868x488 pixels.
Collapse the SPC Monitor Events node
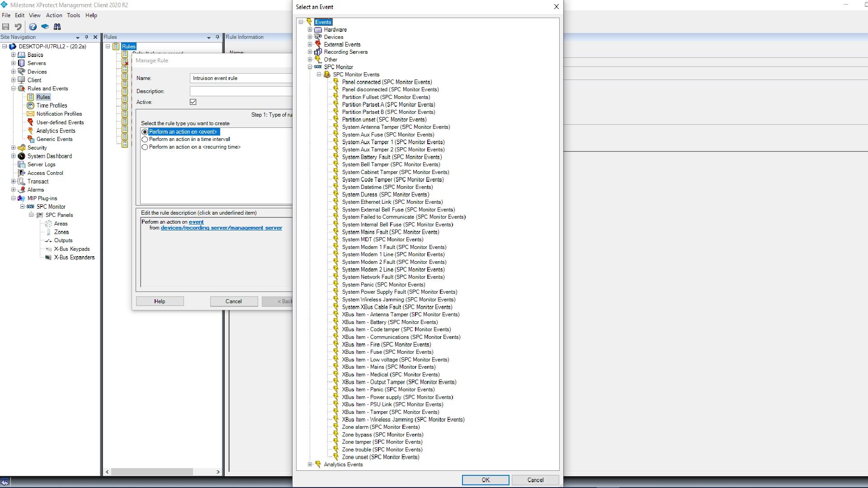point(319,75)
